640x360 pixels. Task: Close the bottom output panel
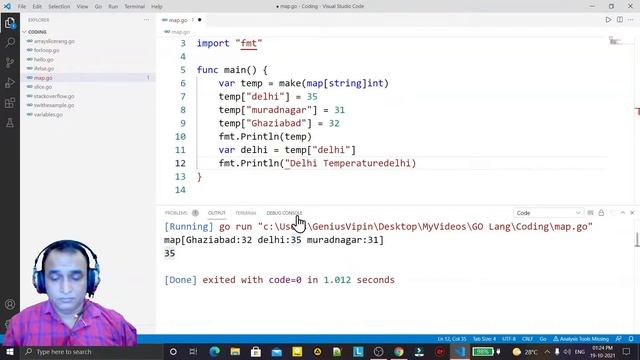point(632,213)
